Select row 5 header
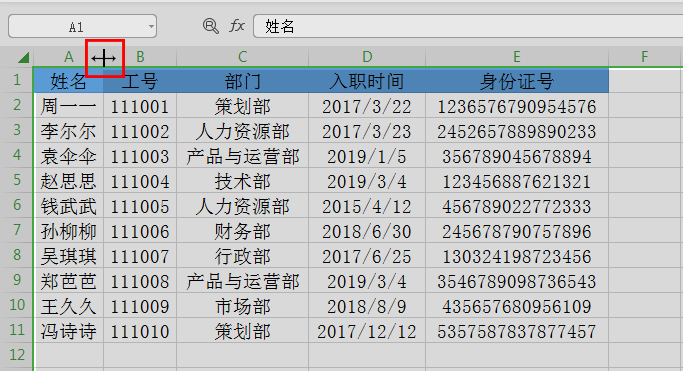683x371 pixels. click(x=17, y=180)
